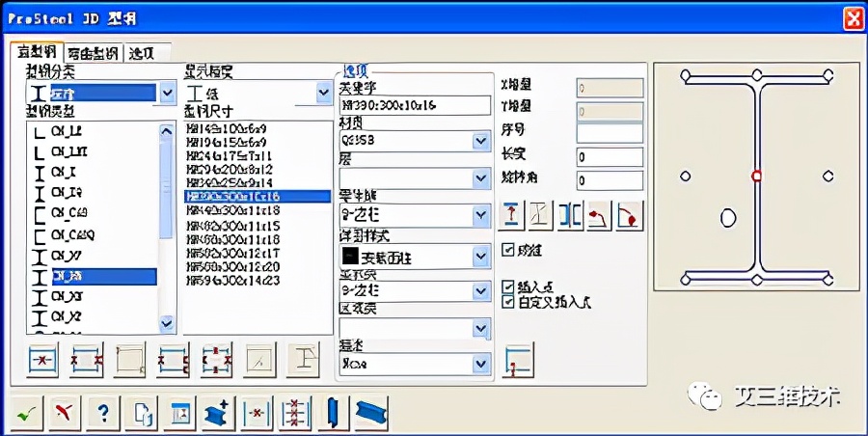The image size is (868, 436).
Task: Open the template window icon with blue title bar
Action: tap(179, 413)
